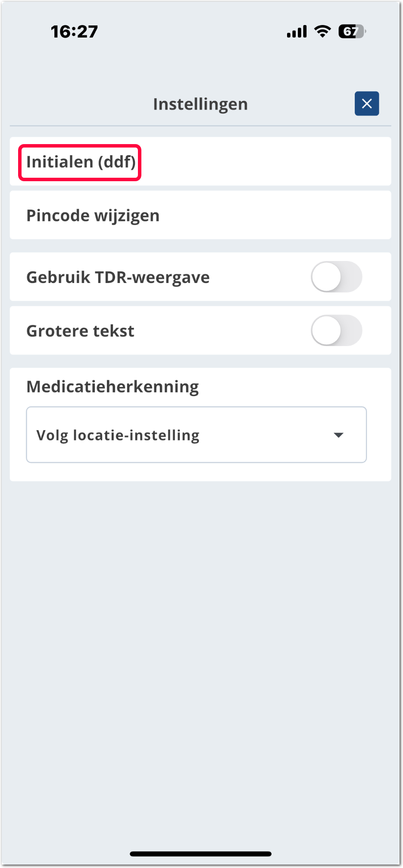Tap empty space right of Pincode wijzigen

[x=276, y=215]
